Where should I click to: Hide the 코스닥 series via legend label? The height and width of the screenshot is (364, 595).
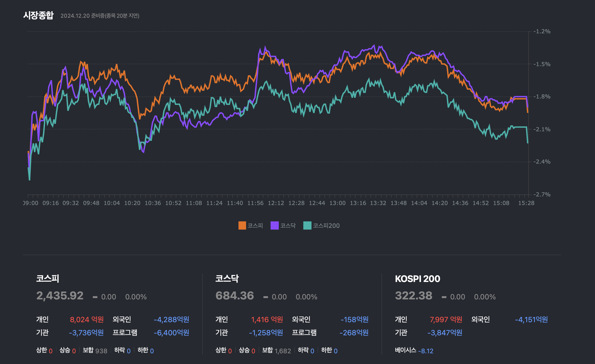pyautogui.click(x=288, y=226)
